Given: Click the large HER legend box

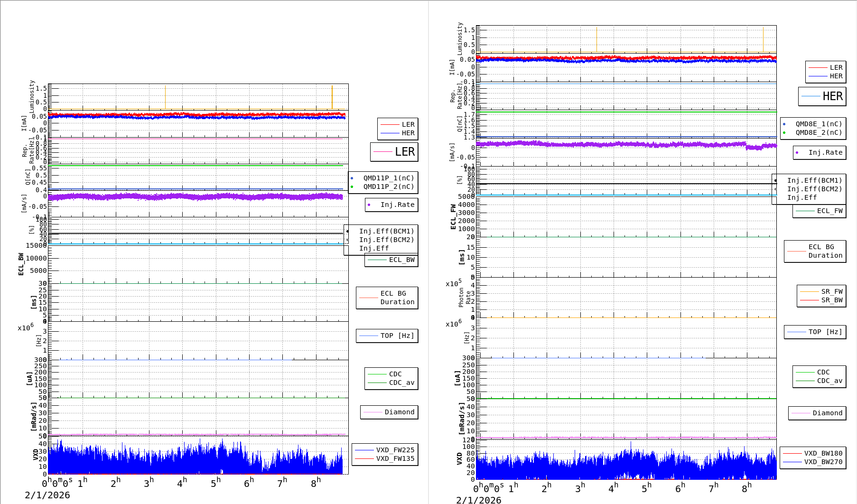Looking at the screenshot, I should click(x=822, y=96).
